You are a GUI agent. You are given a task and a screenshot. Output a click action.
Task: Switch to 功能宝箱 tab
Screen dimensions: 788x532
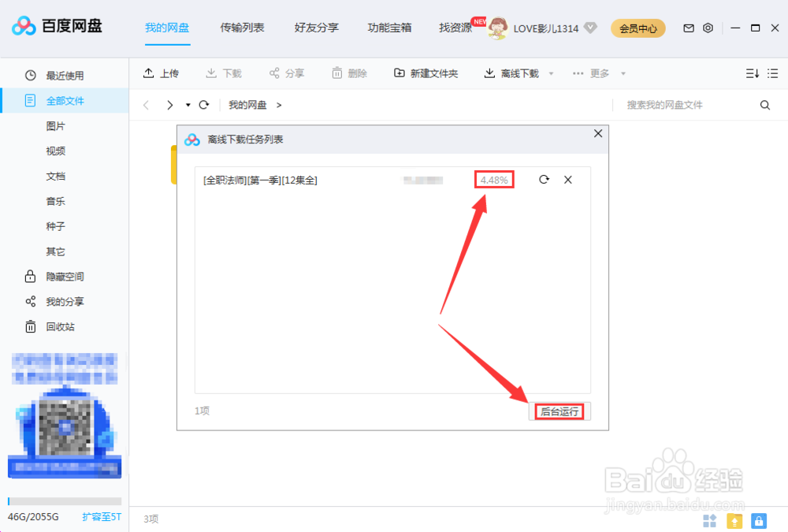tap(389, 28)
